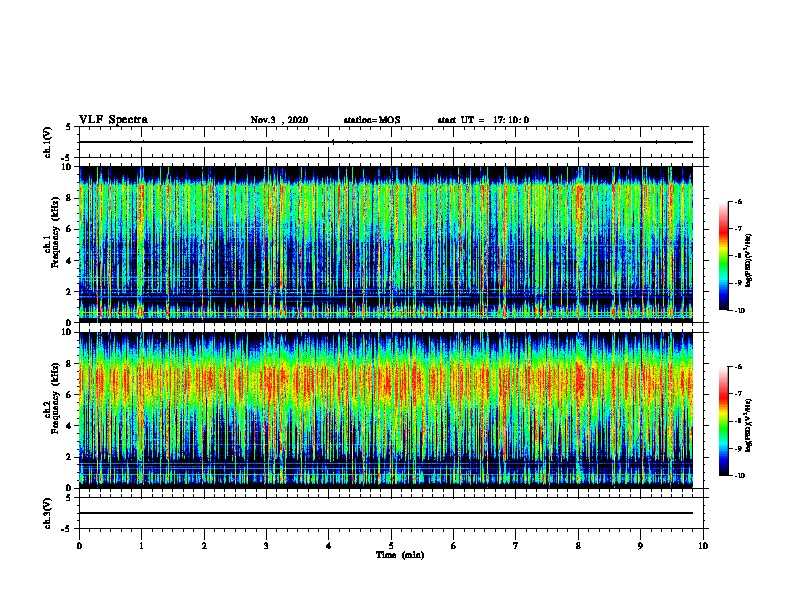Click the "8" kHz tick on ch.1 frequency axis
The height and width of the screenshot is (612, 792).
(x=68, y=198)
